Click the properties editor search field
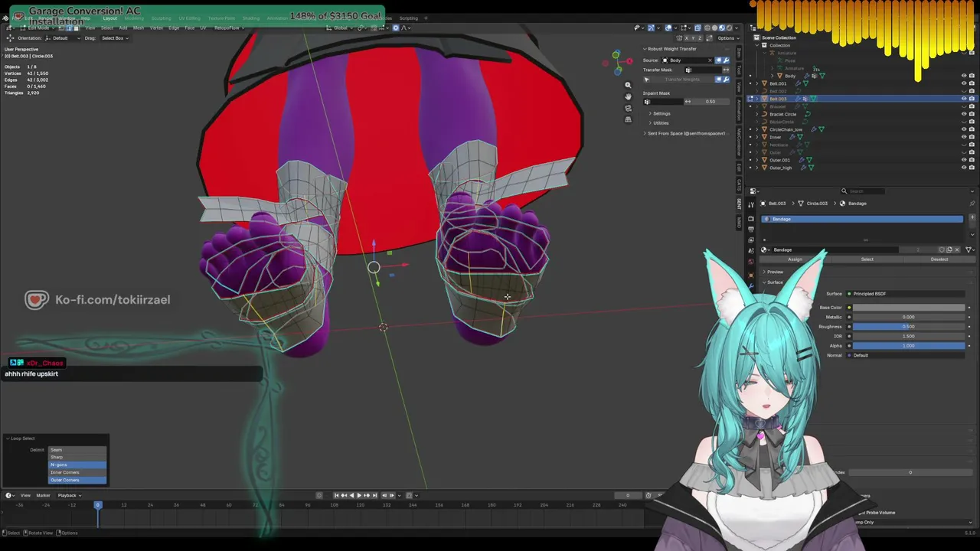Viewport: 980px width, 551px height. coord(861,191)
